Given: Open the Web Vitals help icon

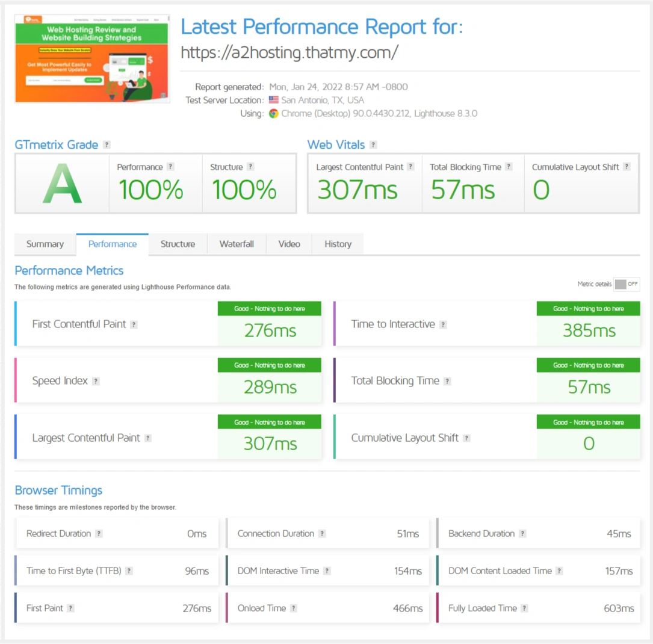Looking at the screenshot, I should pyautogui.click(x=374, y=144).
